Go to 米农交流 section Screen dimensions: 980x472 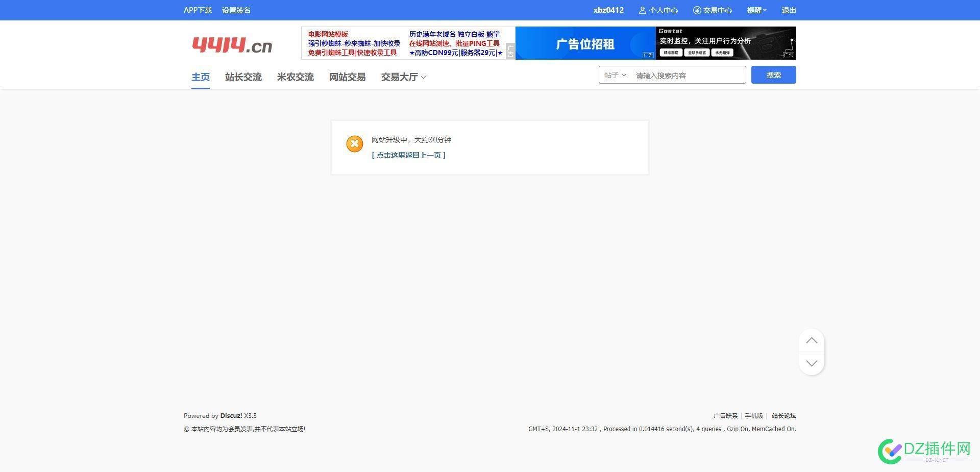pos(296,77)
